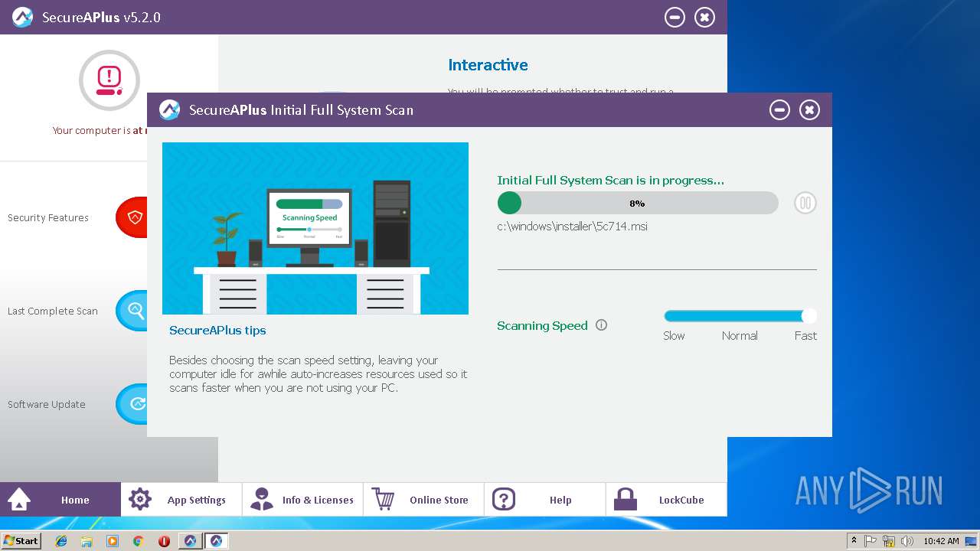The width and height of the screenshot is (980, 551).
Task: Click the at-risk computer status icon
Action: click(x=109, y=80)
